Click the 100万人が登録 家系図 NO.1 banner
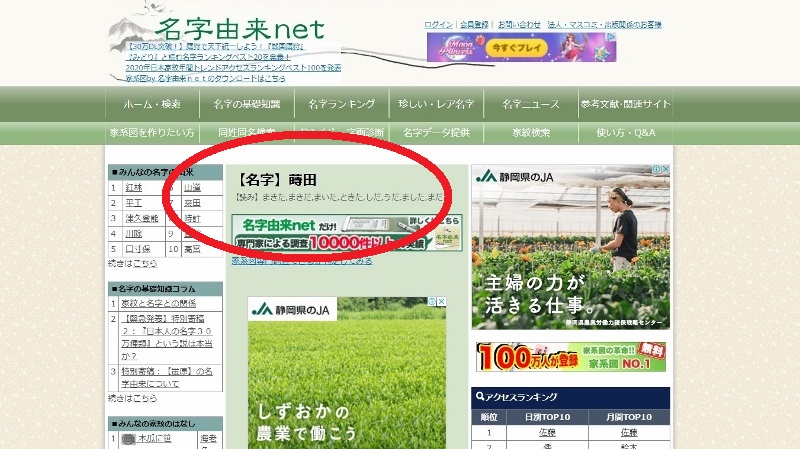Viewport: 800px width, 449px height. (x=571, y=357)
